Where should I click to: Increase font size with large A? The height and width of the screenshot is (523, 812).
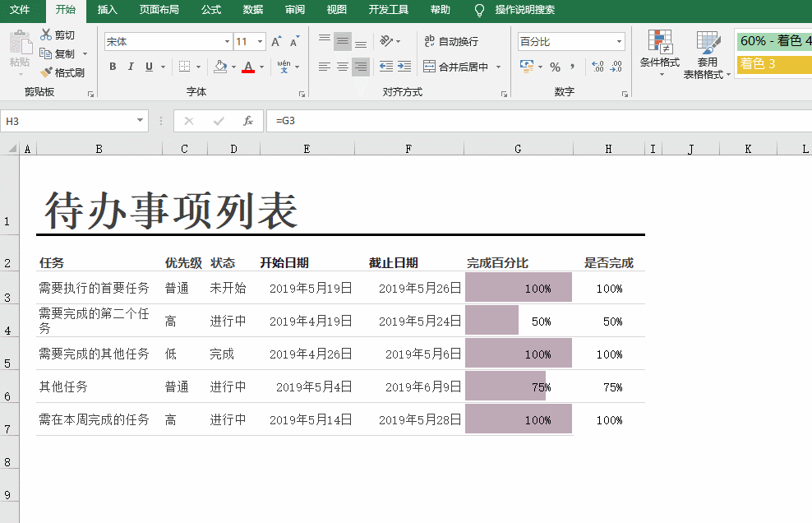click(x=276, y=41)
